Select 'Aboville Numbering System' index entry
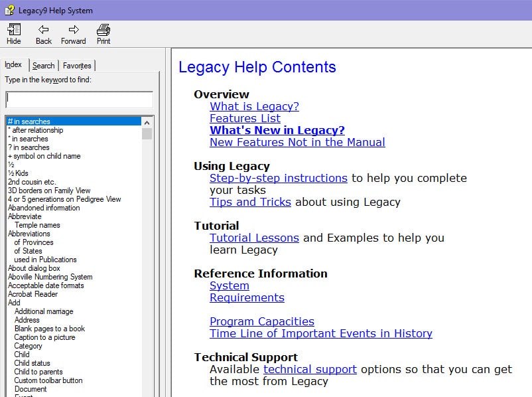This screenshot has height=397, width=532. pos(50,277)
